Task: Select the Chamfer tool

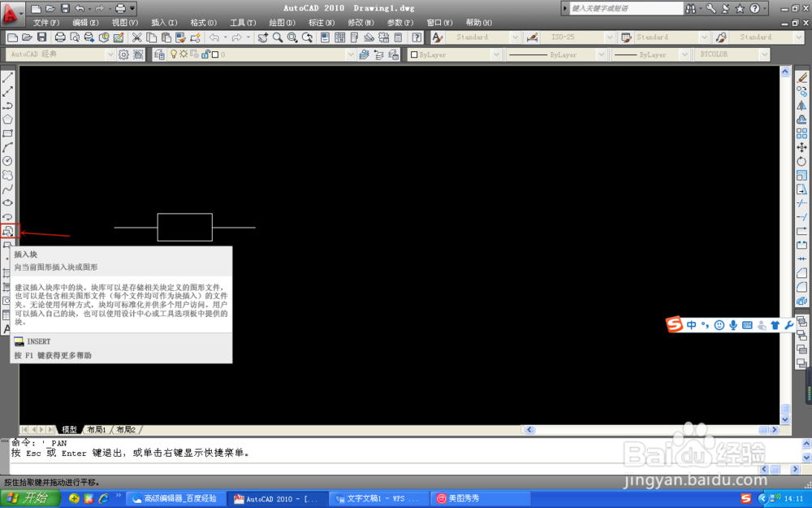Action: (x=801, y=272)
